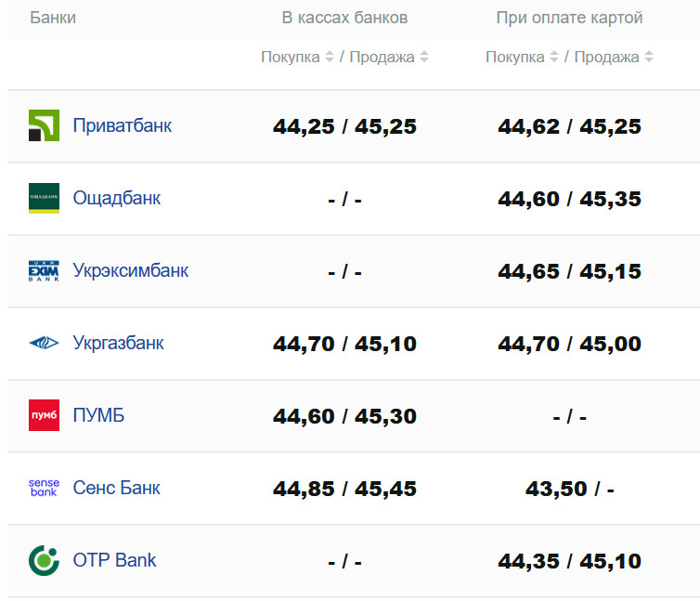Click the При оплате картой column header
The image size is (700, 601).
569,18
